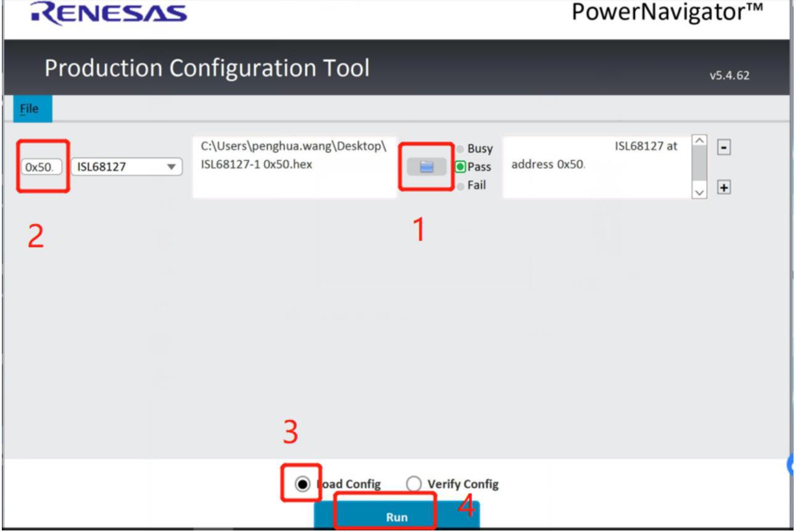Screen dimensions: 796x532
Task: Click the PowerNavigator title text
Action: coord(667,12)
